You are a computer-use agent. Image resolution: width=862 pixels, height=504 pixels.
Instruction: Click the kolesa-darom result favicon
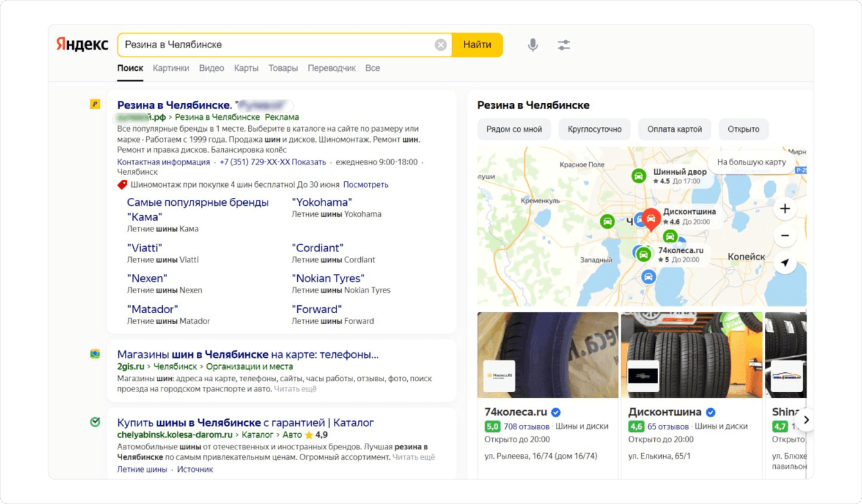pyautogui.click(x=95, y=422)
